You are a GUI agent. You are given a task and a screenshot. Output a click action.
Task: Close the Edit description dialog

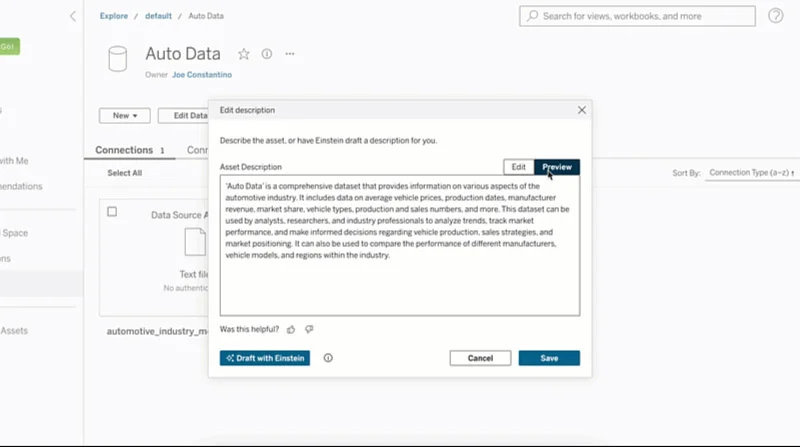(581, 110)
